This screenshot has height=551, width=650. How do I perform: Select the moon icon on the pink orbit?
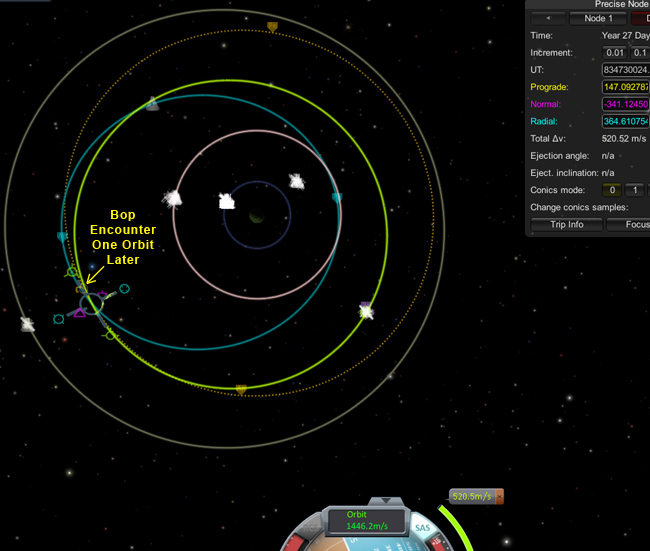click(x=172, y=199)
